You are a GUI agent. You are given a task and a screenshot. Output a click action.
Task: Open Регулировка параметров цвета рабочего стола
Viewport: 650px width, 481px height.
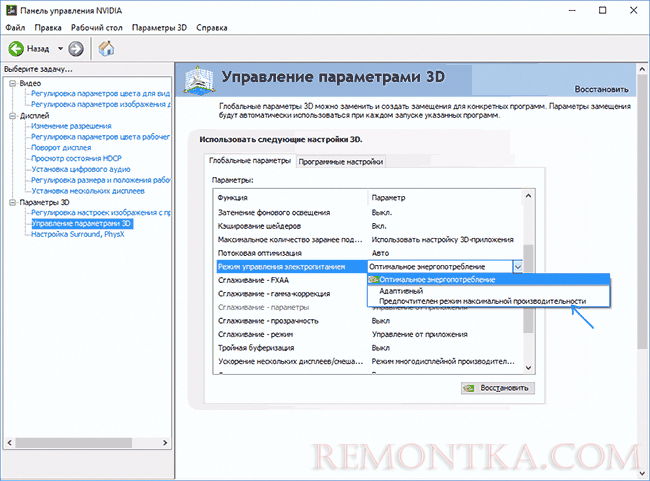pyautogui.click(x=101, y=137)
